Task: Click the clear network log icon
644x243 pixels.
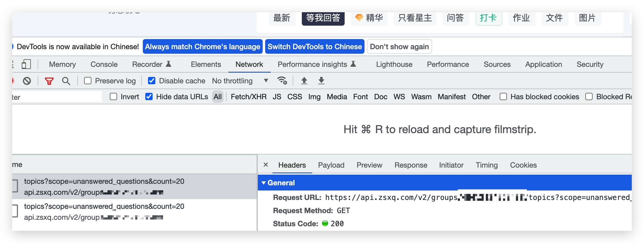Action: (27, 81)
